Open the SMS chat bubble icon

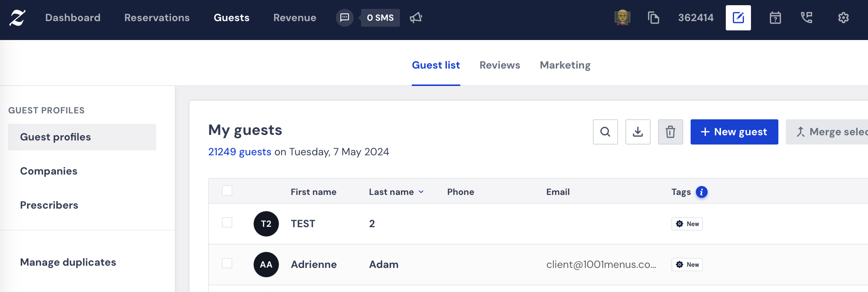click(345, 18)
